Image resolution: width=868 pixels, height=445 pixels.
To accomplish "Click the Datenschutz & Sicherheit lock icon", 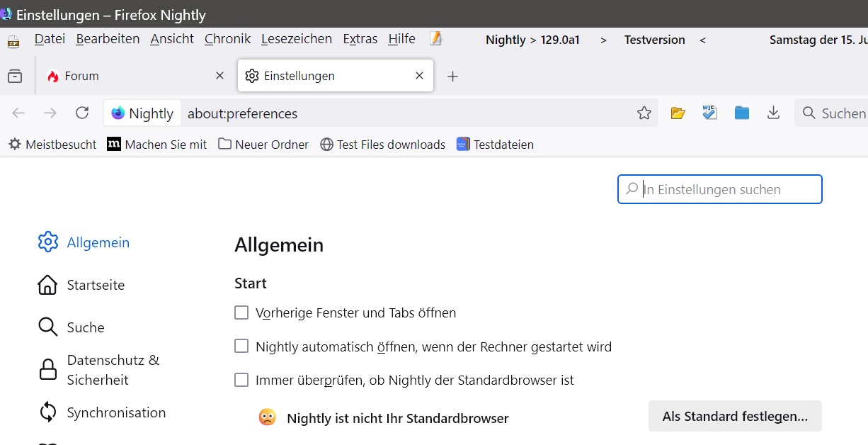I will tap(47, 369).
